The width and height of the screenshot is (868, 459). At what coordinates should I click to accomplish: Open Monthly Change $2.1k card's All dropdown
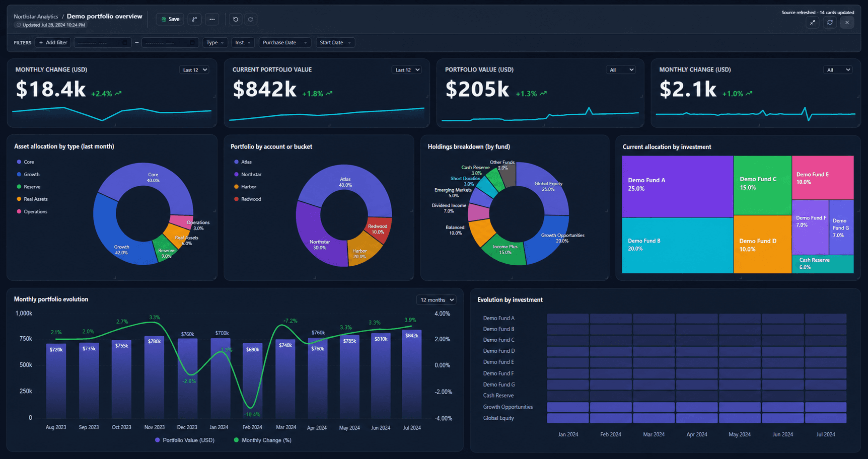838,70
